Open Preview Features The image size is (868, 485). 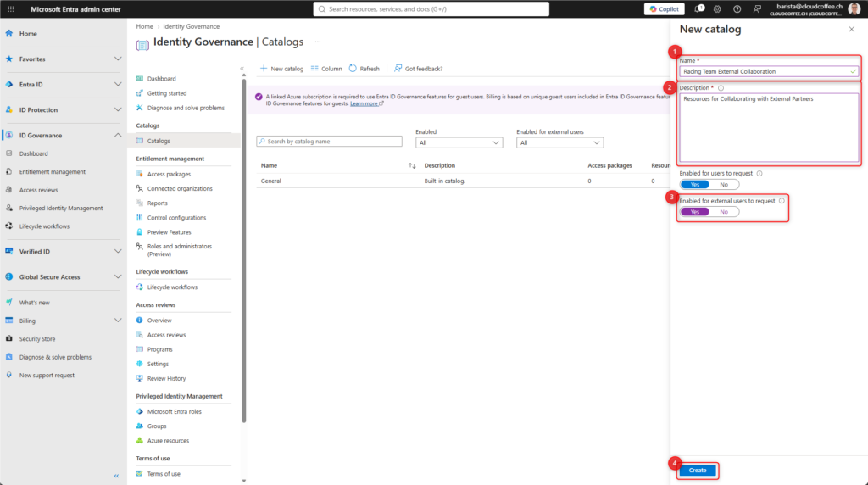click(169, 232)
